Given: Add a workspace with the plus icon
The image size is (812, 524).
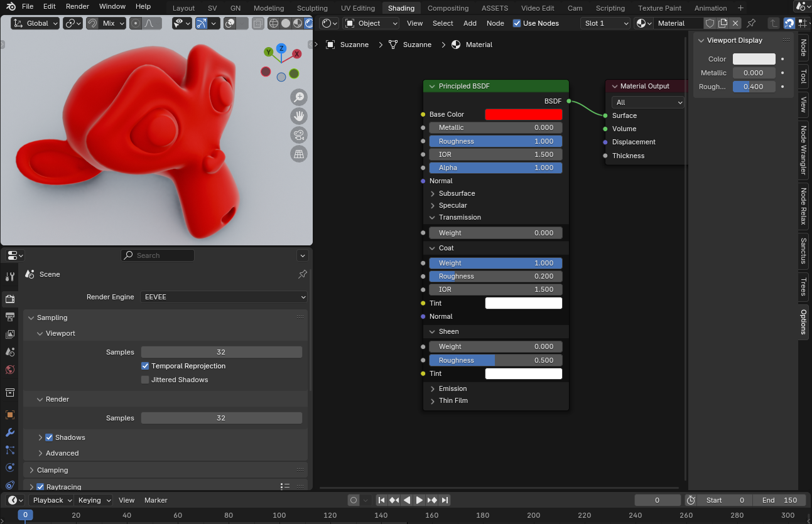Looking at the screenshot, I should click(x=740, y=8).
